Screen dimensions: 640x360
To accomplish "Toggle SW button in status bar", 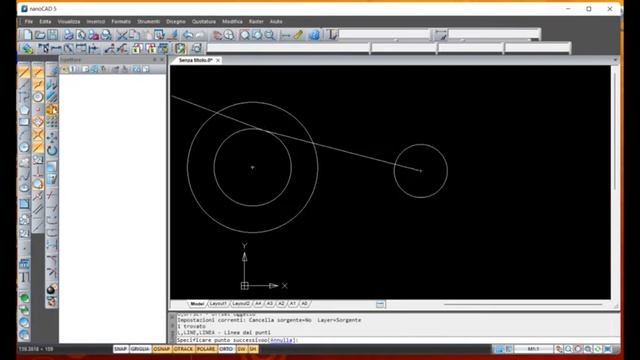I will [x=241, y=349].
